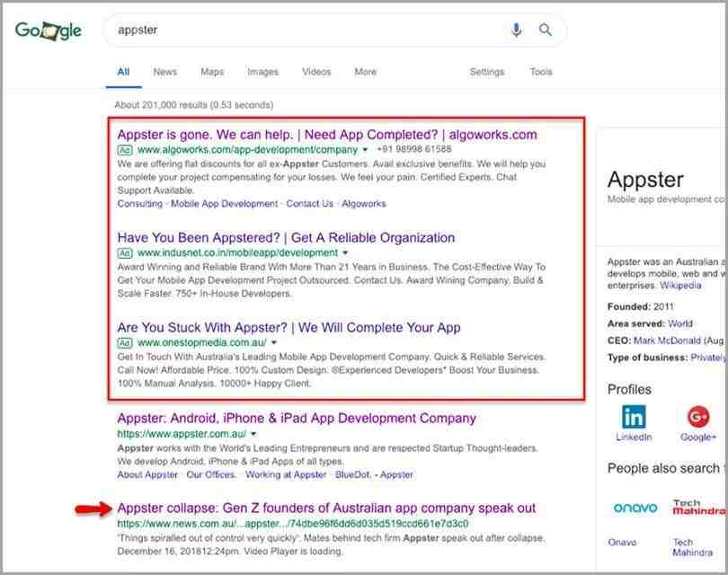Click the www.onestopmedia.com.au/ URL

pyautogui.click(x=202, y=343)
